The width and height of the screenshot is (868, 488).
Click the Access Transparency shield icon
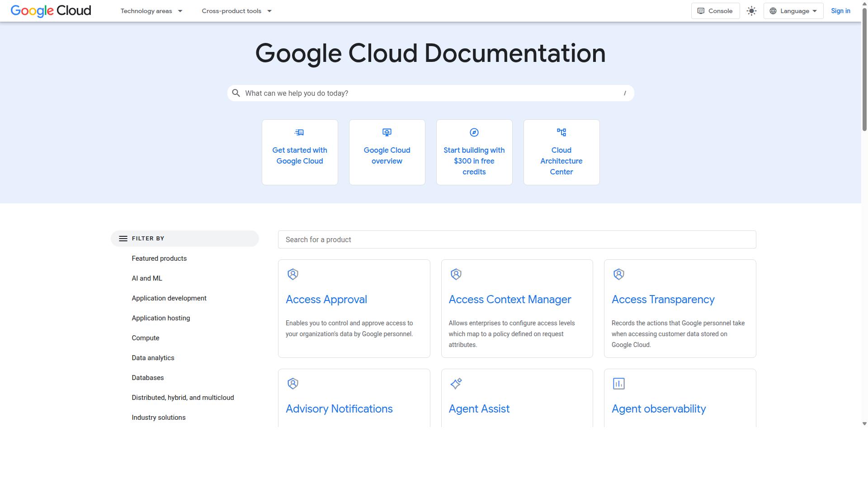coord(619,274)
